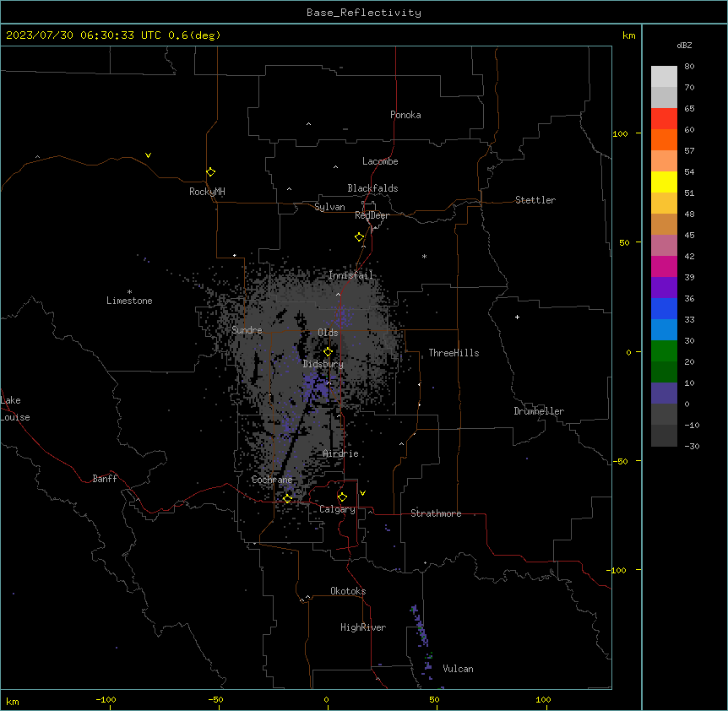Select the Innisfail label
Viewport: 728px width, 711px height.
[350, 275]
